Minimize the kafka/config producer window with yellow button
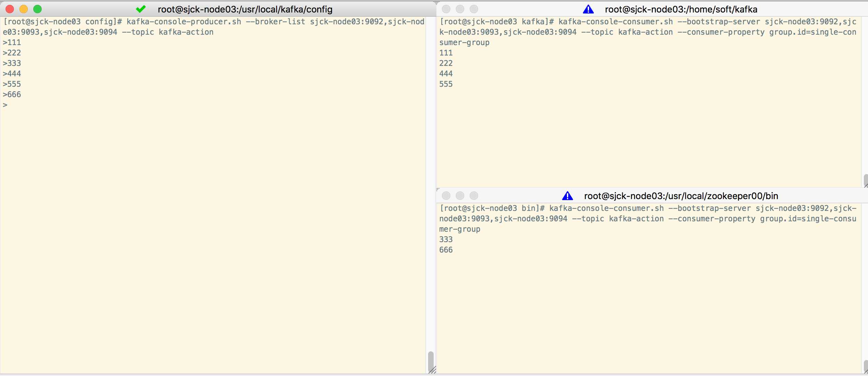The width and height of the screenshot is (868, 376). coord(24,9)
